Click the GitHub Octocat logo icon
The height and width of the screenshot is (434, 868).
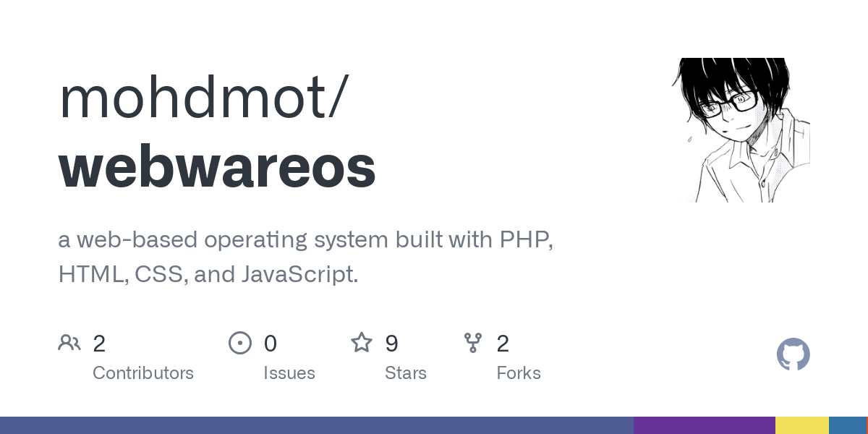pyautogui.click(x=793, y=354)
